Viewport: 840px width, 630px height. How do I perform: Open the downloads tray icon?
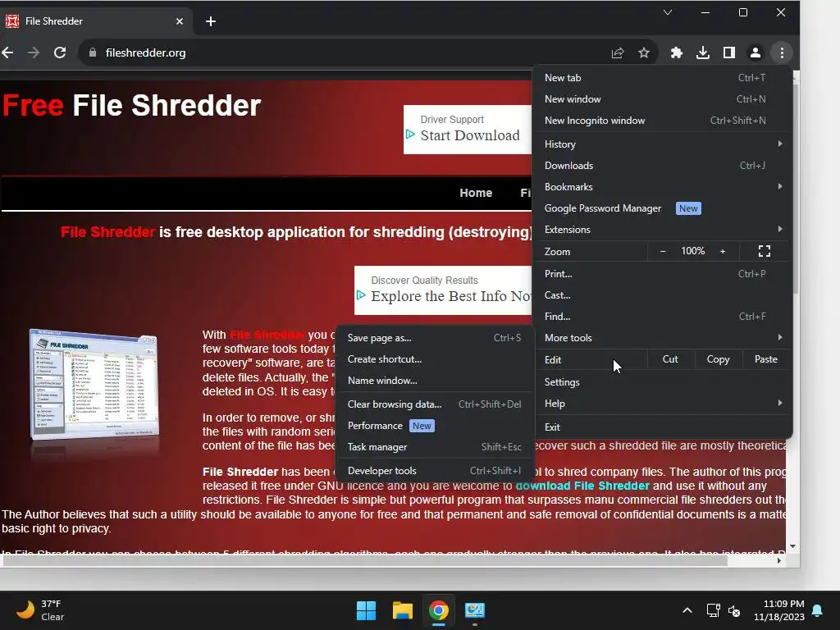703,52
